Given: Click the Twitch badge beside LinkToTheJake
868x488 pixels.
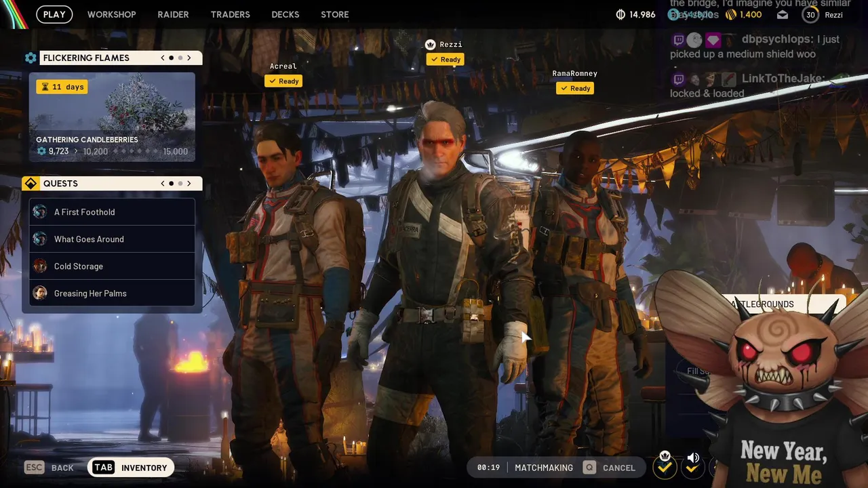Looking at the screenshot, I should coord(678,79).
